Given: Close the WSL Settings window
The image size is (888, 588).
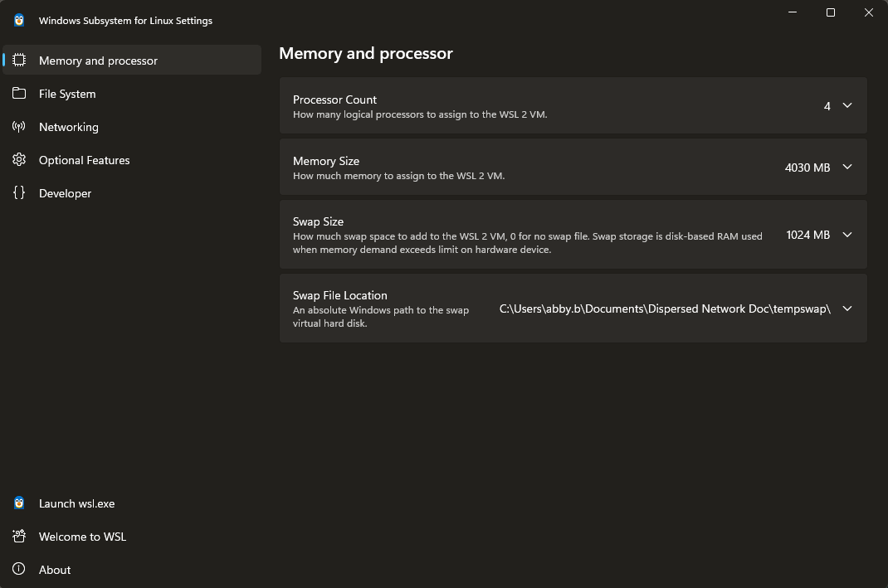Looking at the screenshot, I should pyautogui.click(x=869, y=12).
